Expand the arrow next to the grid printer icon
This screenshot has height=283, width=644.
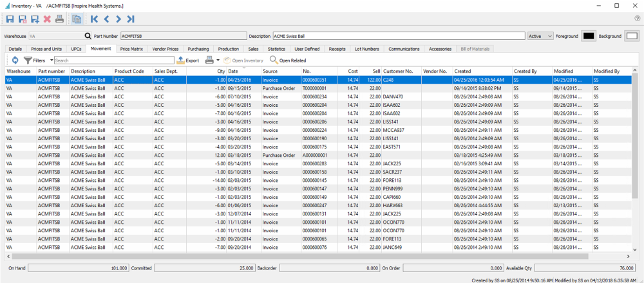click(x=218, y=60)
